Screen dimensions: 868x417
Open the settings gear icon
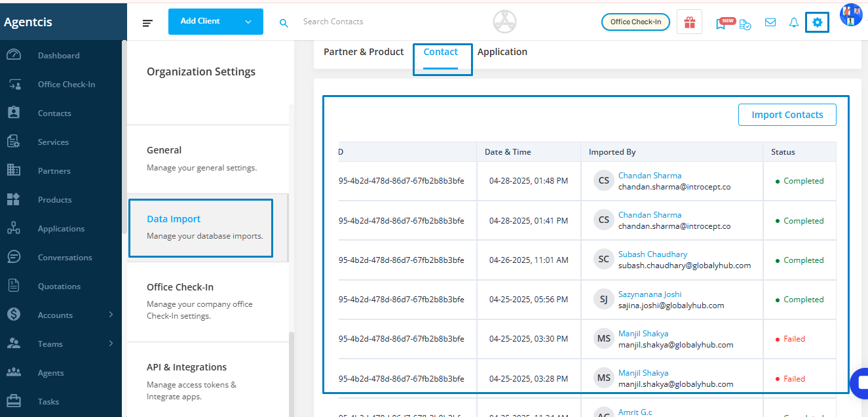(817, 22)
